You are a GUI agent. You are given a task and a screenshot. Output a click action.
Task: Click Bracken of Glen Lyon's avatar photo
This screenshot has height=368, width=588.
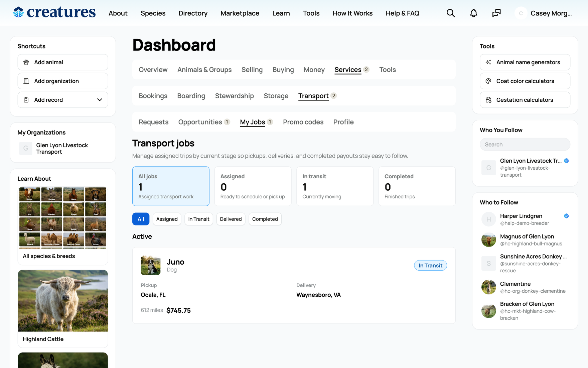pyautogui.click(x=488, y=311)
